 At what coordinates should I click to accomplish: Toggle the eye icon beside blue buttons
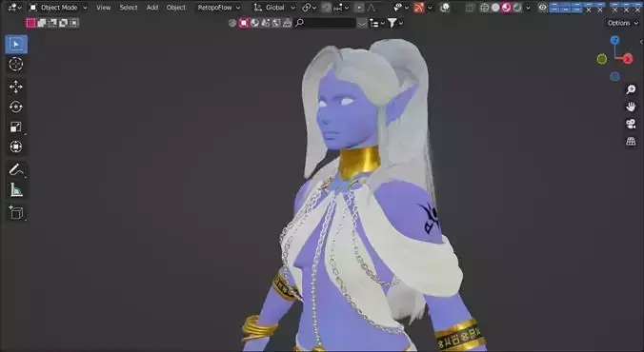click(x=543, y=8)
